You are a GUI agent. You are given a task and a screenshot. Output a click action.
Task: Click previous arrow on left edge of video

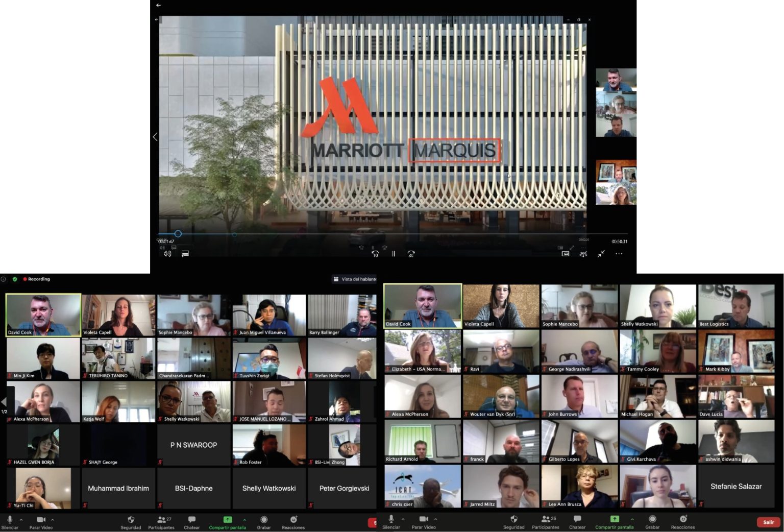155,137
